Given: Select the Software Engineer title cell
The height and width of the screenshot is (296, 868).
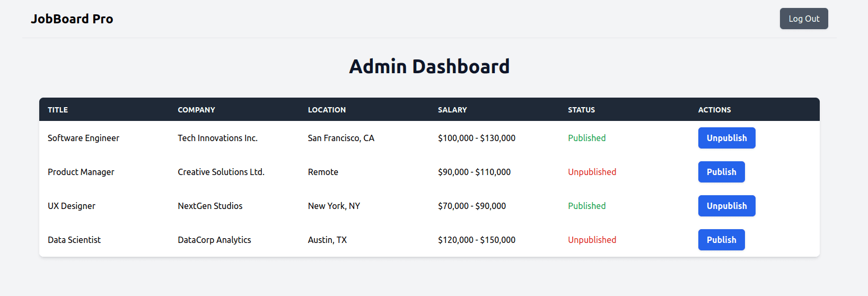Looking at the screenshot, I should pos(83,138).
